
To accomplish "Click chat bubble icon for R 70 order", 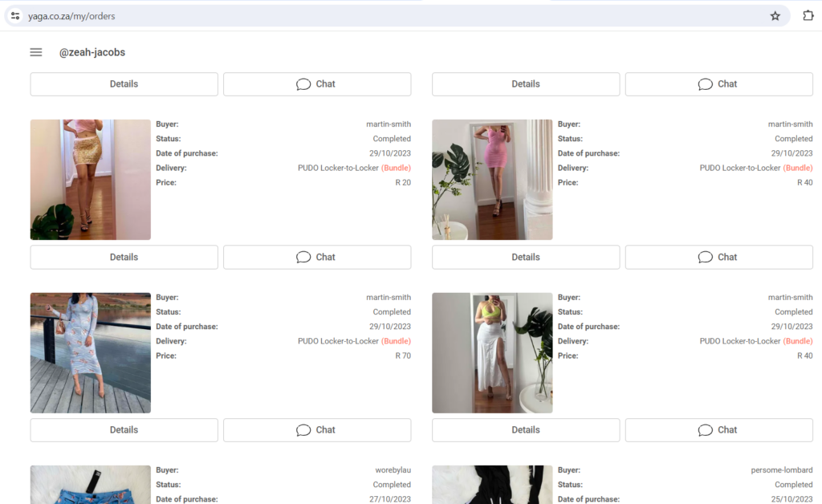I will click(303, 430).
